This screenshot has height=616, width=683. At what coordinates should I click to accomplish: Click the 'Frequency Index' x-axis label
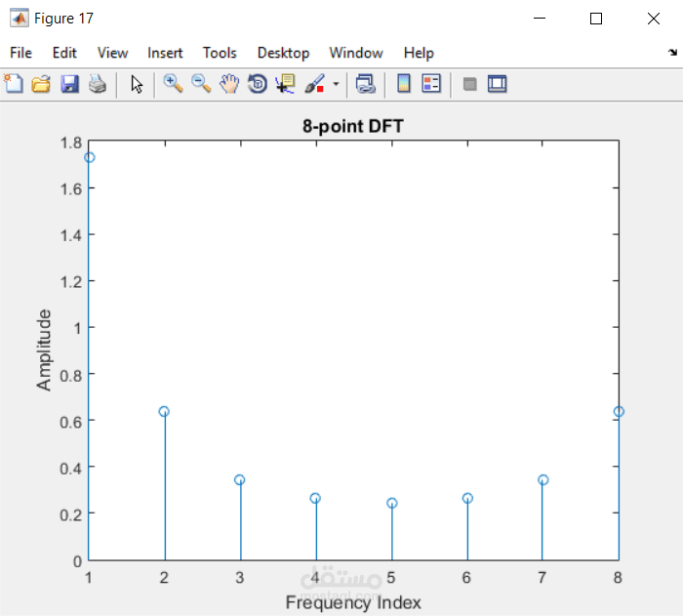pyautogui.click(x=353, y=603)
